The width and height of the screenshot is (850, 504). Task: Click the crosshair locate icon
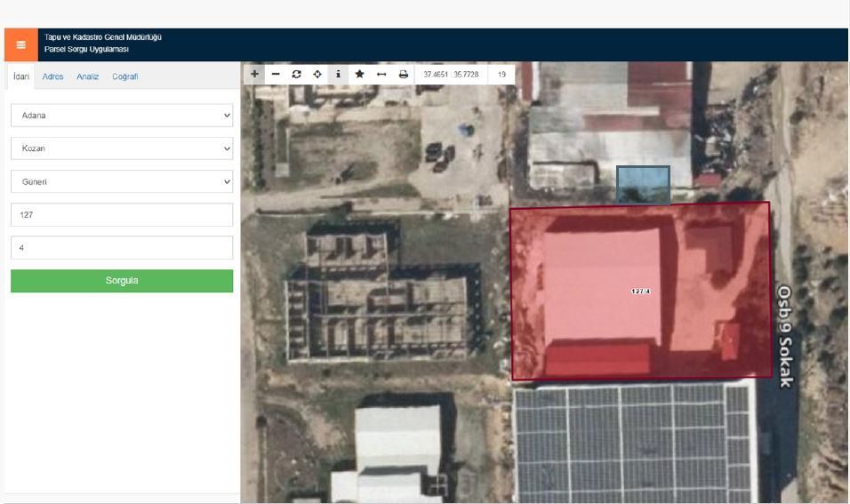tap(317, 75)
